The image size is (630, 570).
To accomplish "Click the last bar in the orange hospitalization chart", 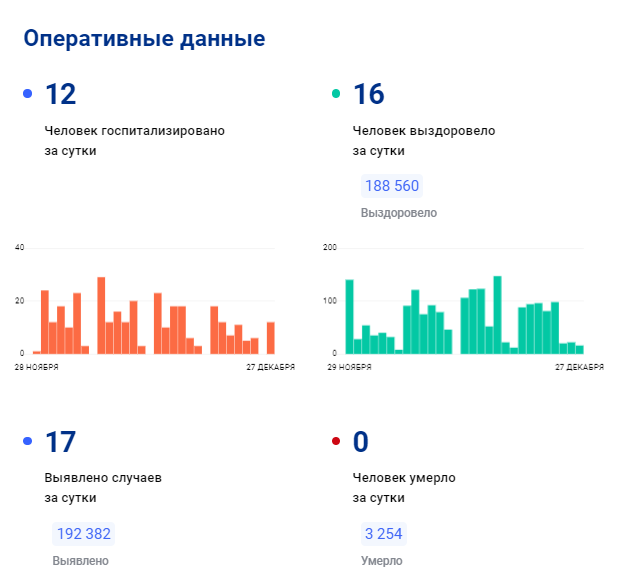I will [270, 338].
